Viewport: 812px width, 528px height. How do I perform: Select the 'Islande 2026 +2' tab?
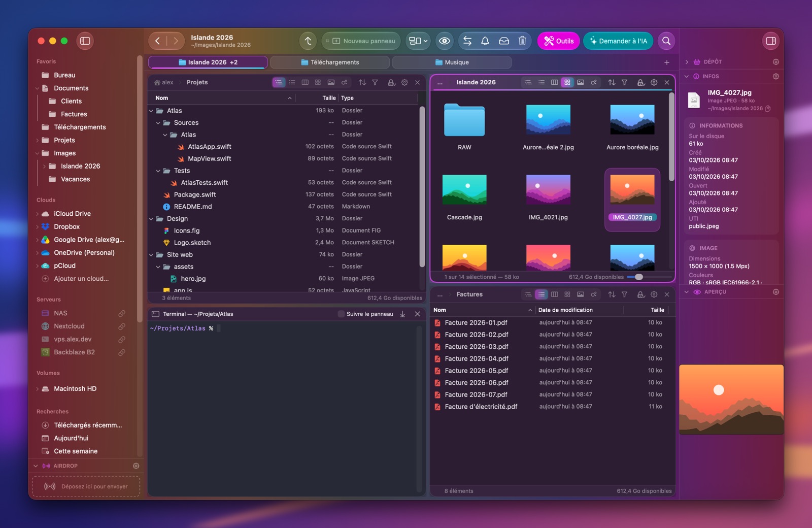tap(208, 62)
